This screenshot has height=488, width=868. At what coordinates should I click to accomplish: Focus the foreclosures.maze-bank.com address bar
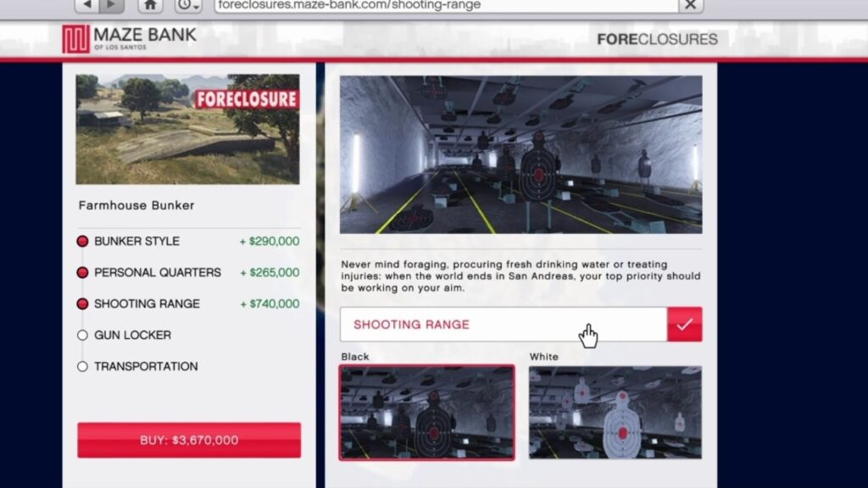click(x=446, y=6)
